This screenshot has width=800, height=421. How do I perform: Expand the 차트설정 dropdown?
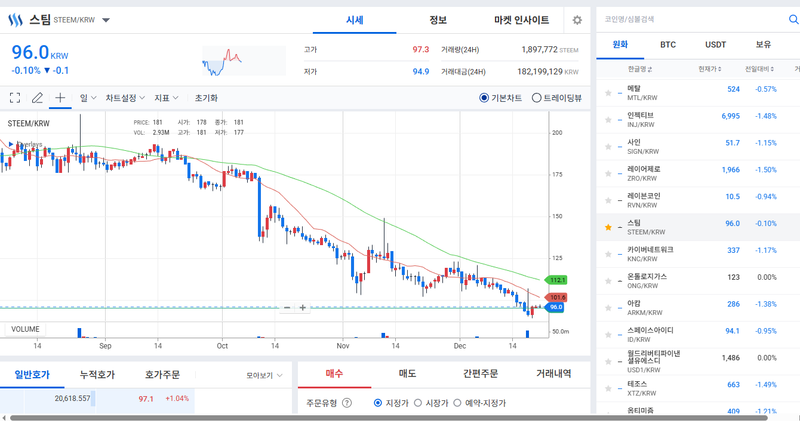(x=125, y=98)
